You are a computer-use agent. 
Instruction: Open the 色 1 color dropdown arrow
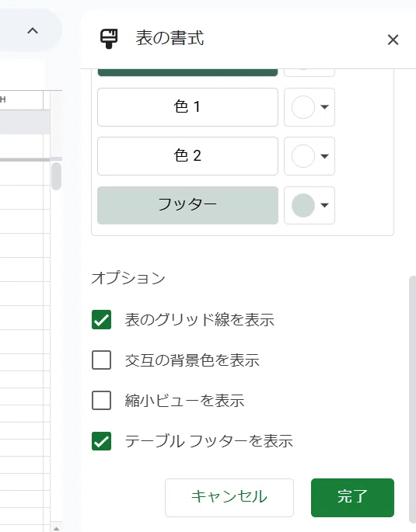point(325,107)
